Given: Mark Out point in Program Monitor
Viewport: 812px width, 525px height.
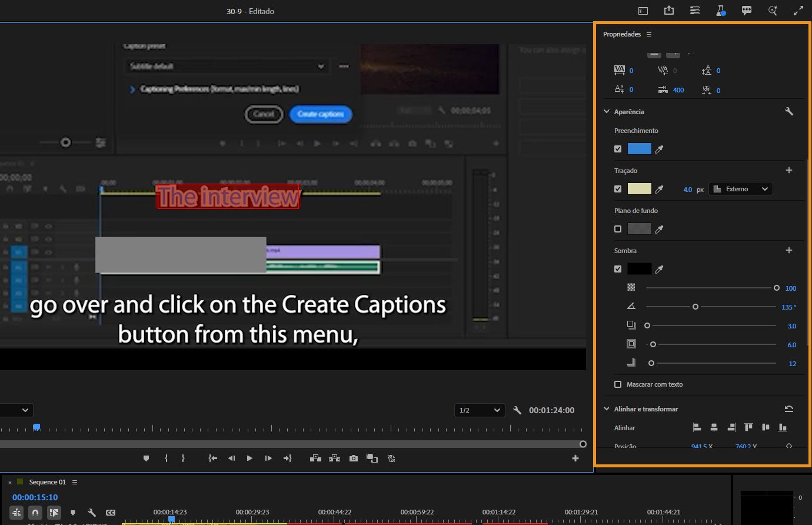Looking at the screenshot, I should coord(183,458).
